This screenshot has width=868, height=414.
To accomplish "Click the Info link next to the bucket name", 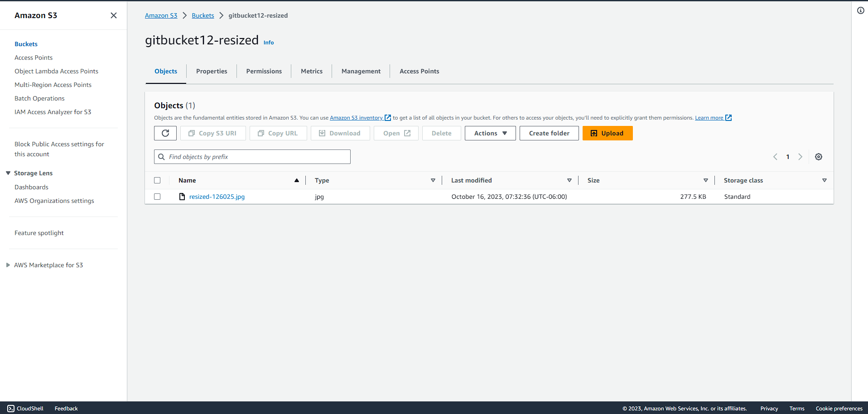I will click(x=269, y=43).
